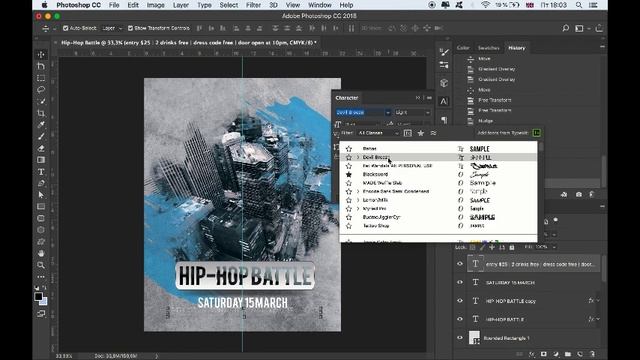
Task: Filter fonts by Typekit icon
Action: (x=408, y=133)
